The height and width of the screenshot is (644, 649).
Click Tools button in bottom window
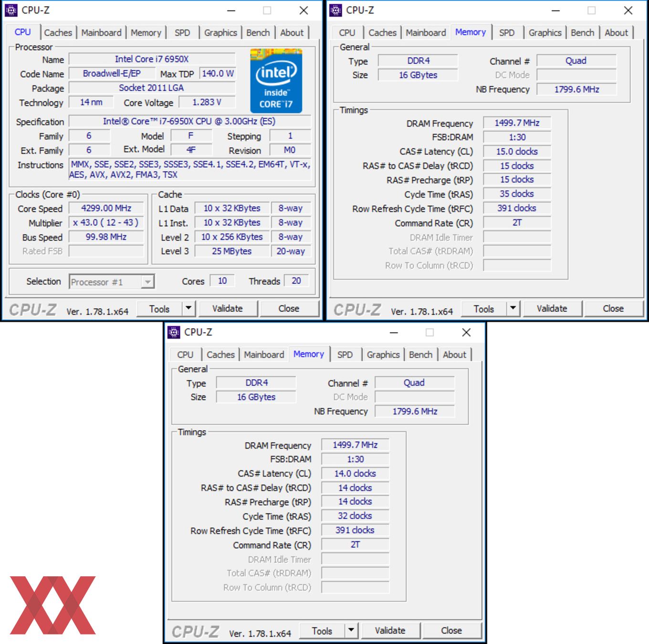[322, 631]
